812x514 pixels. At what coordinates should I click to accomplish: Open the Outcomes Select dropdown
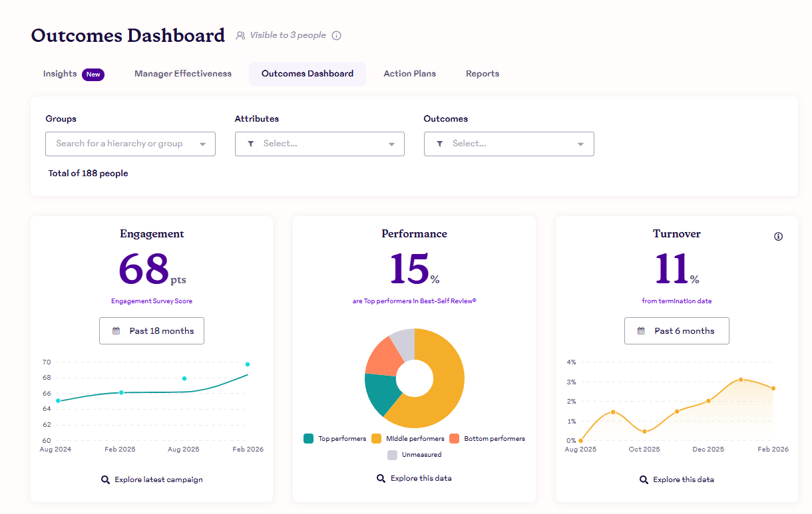pyautogui.click(x=508, y=144)
